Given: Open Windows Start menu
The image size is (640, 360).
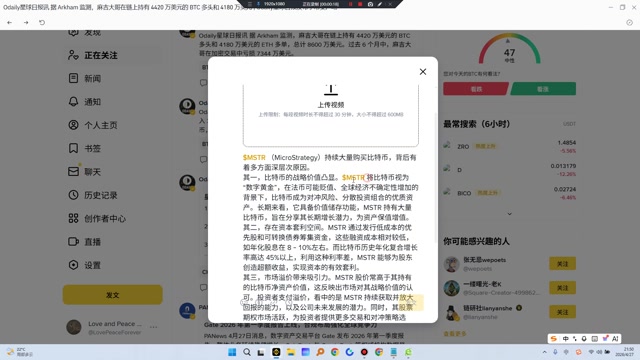Looking at the screenshot, I should (x=232, y=352).
